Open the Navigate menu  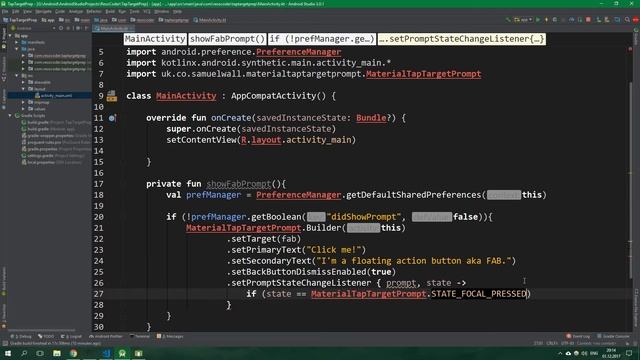pos(43,11)
